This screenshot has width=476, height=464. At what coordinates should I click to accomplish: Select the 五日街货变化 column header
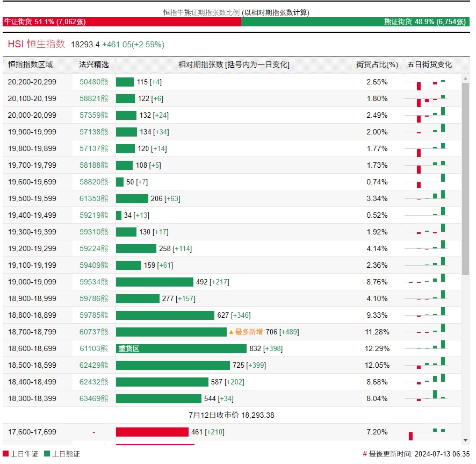430,65
